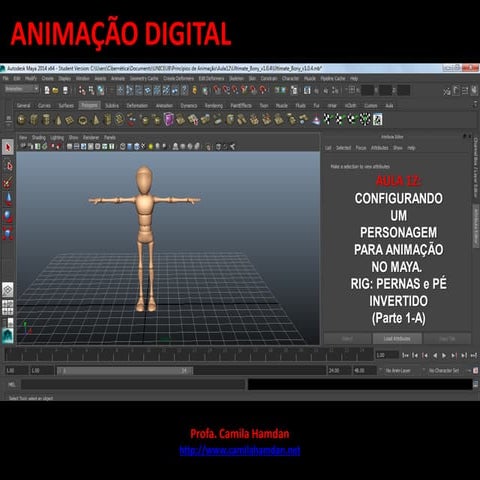Switch to the Polygons shelf tab
The width and height of the screenshot is (480, 480).
[x=90, y=105]
